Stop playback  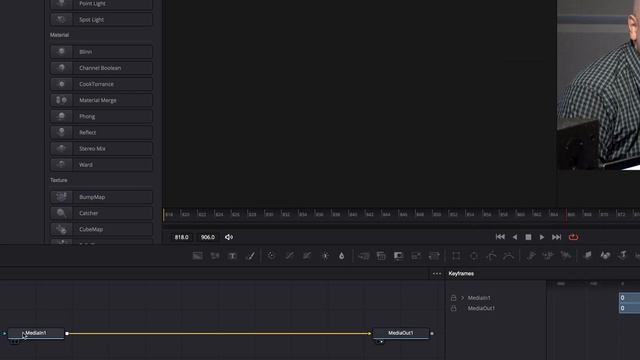point(528,237)
